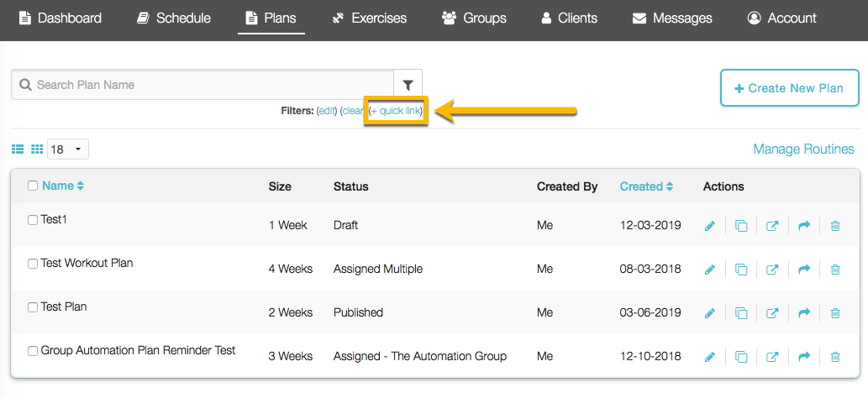This screenshot has width=868, height=398.
Task: Switch to grid view icon
Action: pyautogui.click(x=37, y=149)
